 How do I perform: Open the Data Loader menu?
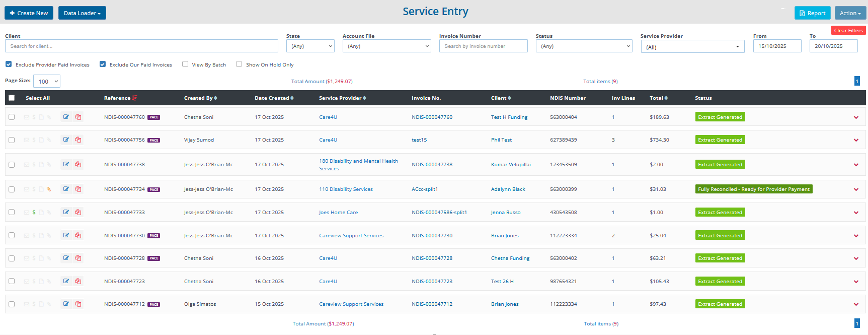tap(82, 13)
